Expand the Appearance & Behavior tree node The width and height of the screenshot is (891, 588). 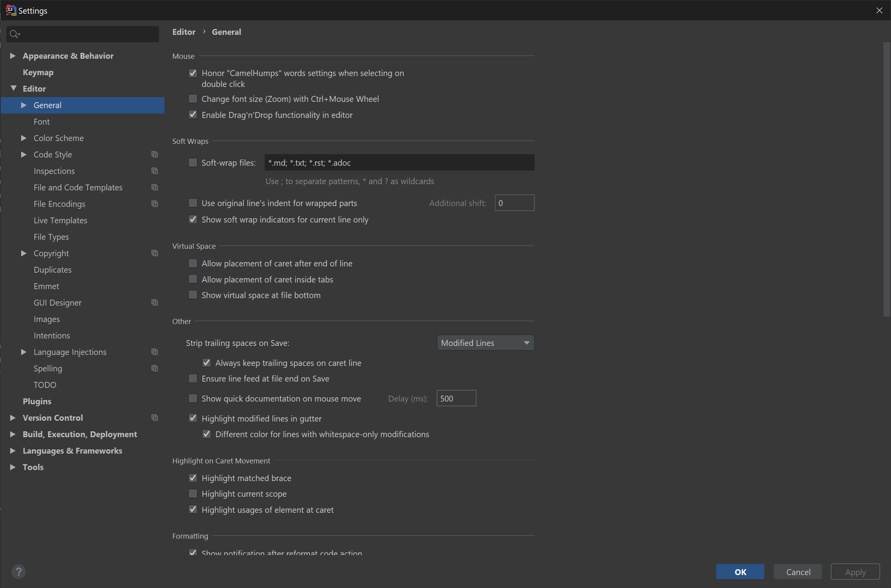(13, 56)
